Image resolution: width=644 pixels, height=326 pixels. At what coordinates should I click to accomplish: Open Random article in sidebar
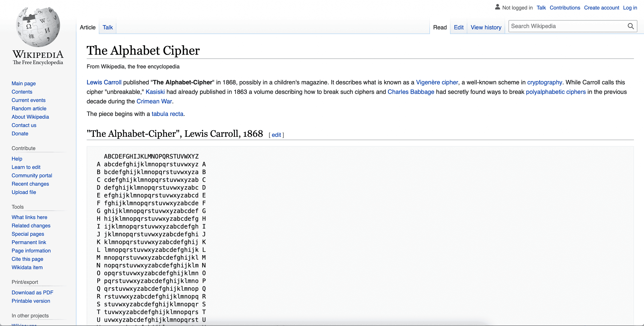(29, 109)
